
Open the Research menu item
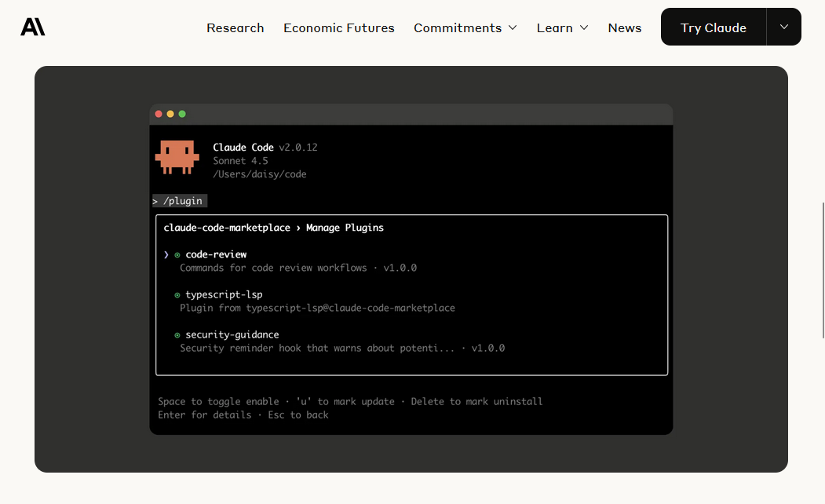(x=235, y=27)
